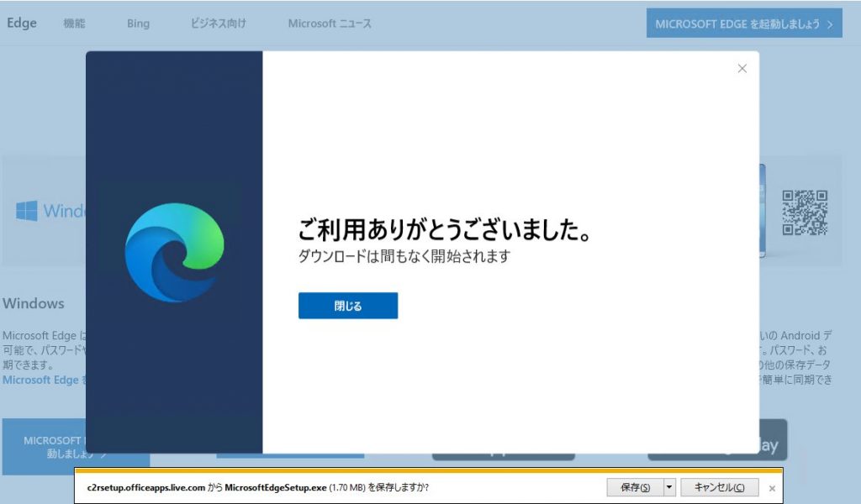The width and height of the screenshot is (861, 504).
Task: Click the Edge logo in the dialog
Action: (175, 252)
